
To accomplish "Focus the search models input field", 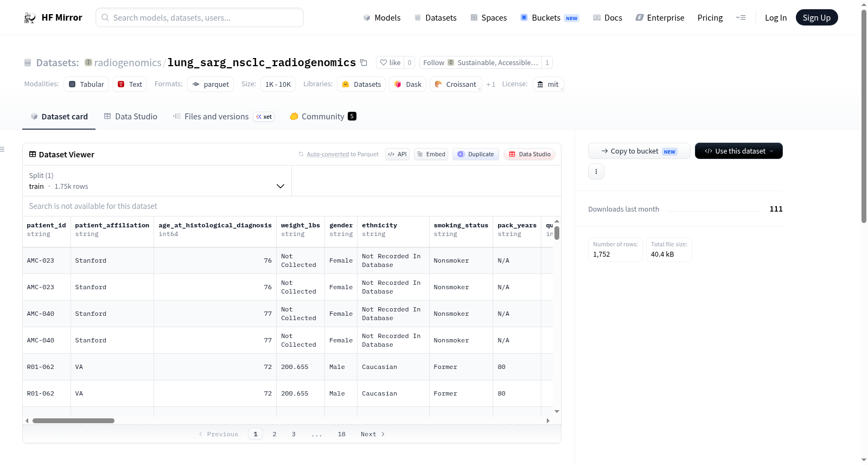I will (200, 17).
